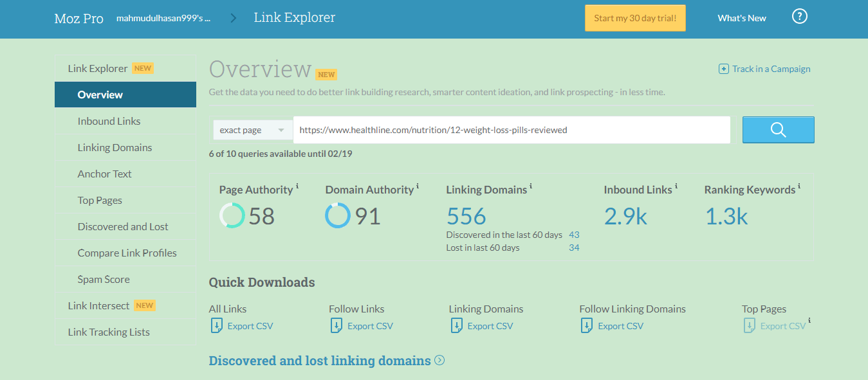Click the Domain Authority score ring
Viewport: 868px width, 380px height.
click(x=338, y=215)
